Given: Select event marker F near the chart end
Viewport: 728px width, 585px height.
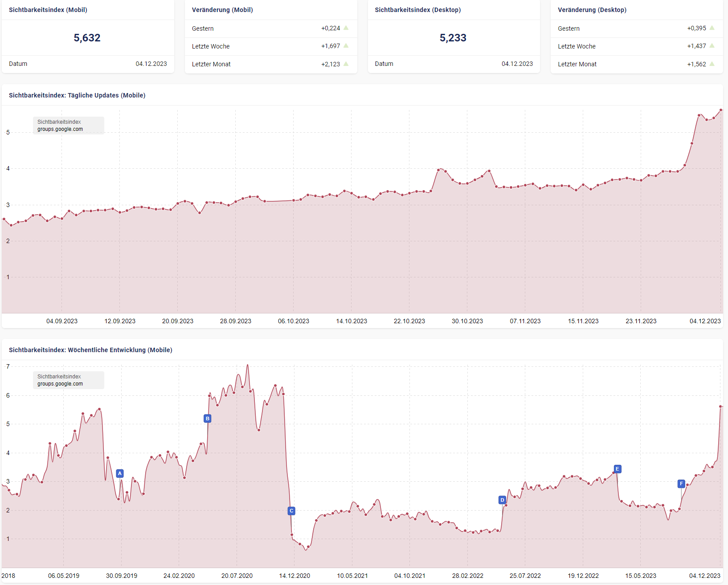Looking at the screenshot, I should click(681, 483).
